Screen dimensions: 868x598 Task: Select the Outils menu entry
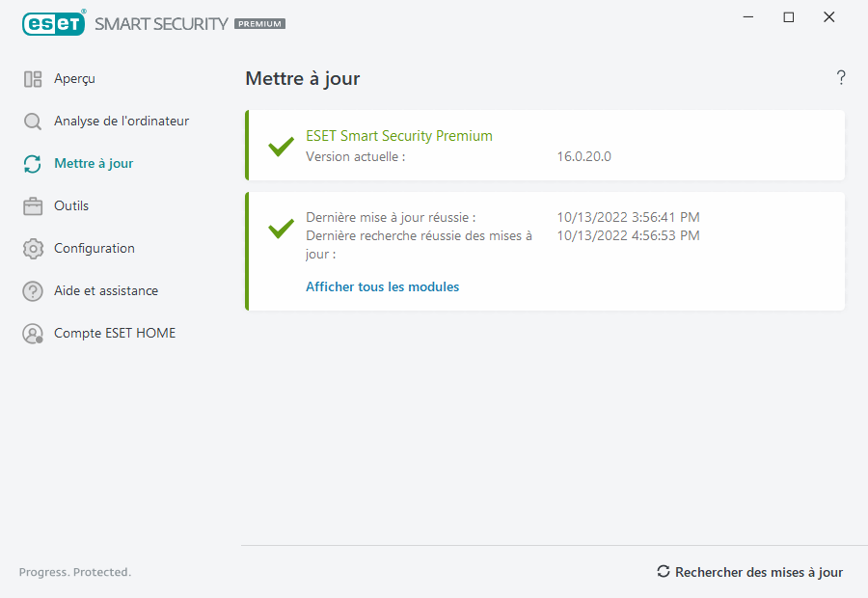[71, 206]
